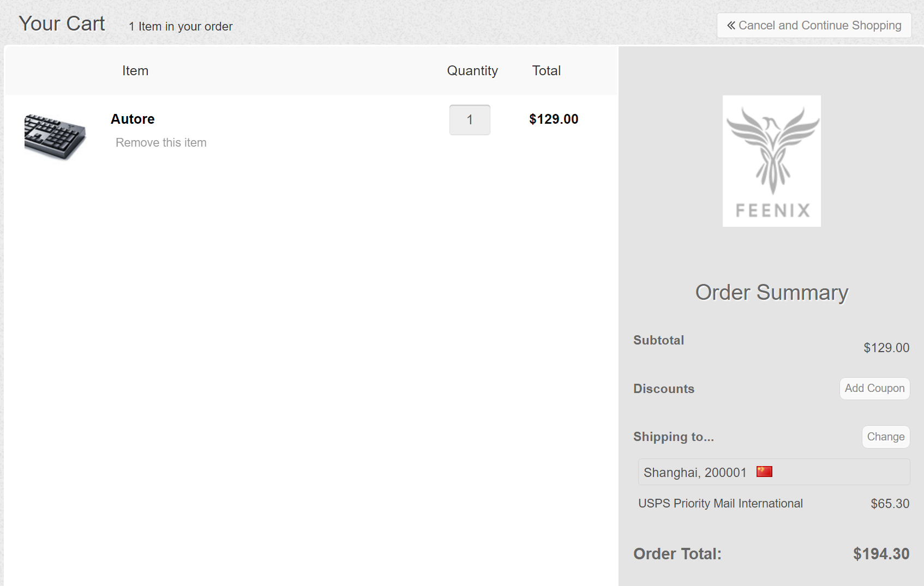The height and width of the screenshot is (586, 924).
Task: Click the Item column header
Action: coord(135,71)
